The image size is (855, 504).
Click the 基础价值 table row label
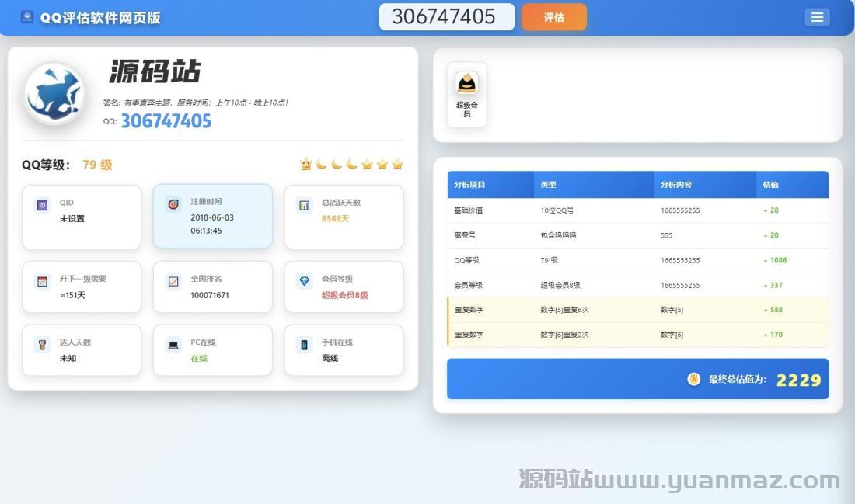pyautogui.click(x=469, y=210)
